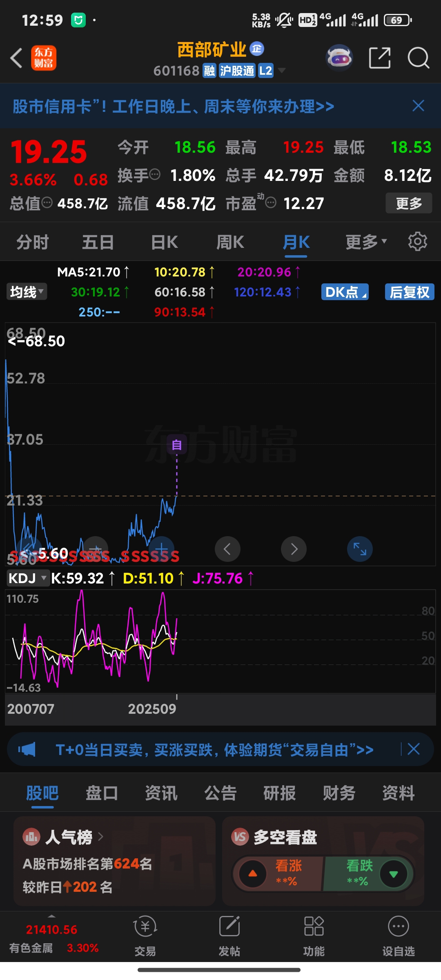Expand the stock code dropdown arrow

[281, 71]
